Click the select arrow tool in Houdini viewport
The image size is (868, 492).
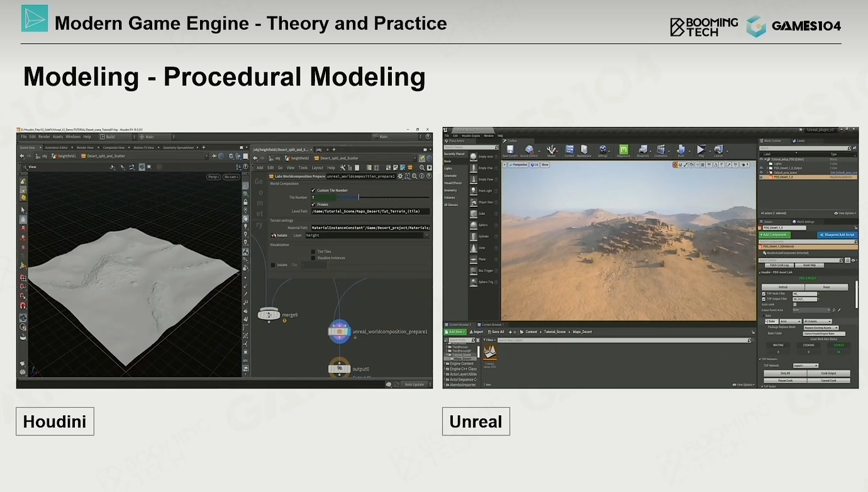click(x=23, y=210)
